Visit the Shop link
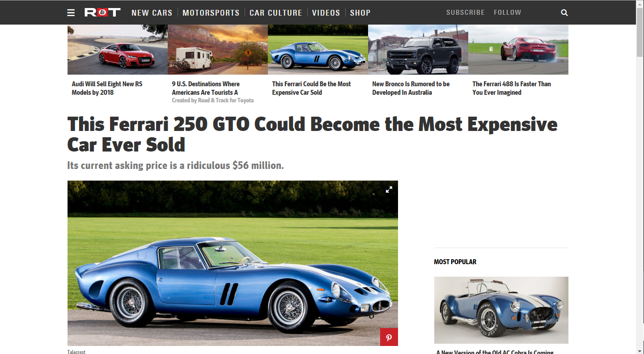644x354 pixels. pos(360,13)
